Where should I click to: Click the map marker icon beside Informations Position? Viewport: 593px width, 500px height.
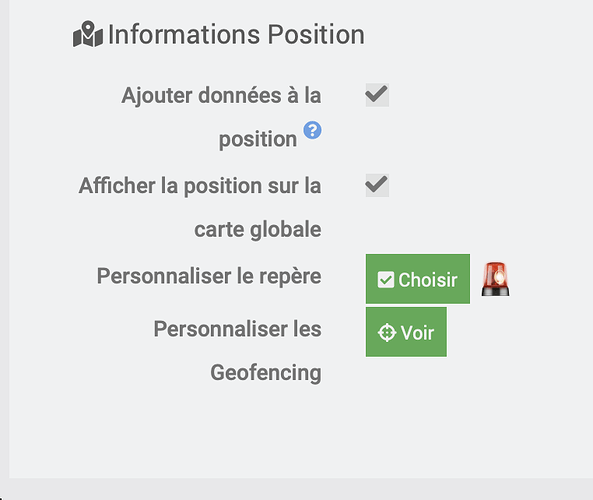[x=88, y=34]
